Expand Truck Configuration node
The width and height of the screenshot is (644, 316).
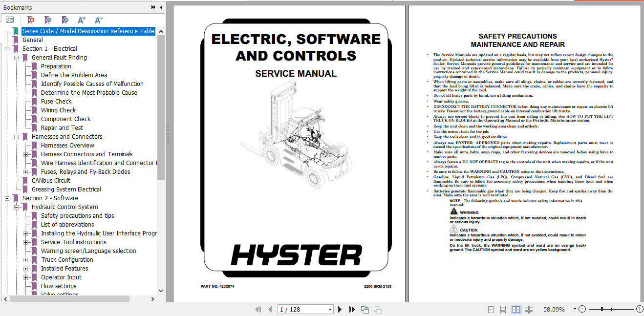pos(26,260)
